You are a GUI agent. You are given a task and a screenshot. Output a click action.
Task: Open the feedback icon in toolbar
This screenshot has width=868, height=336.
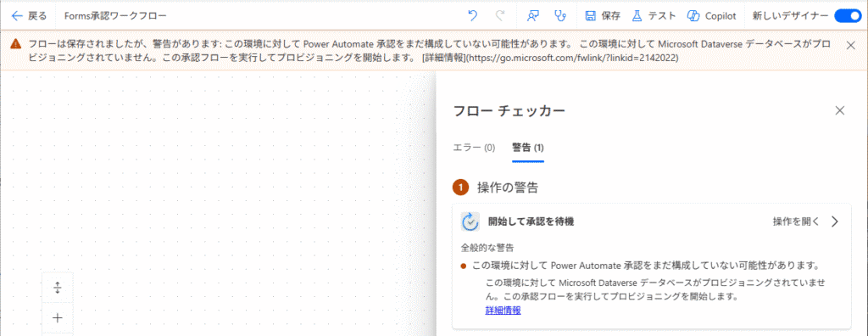pos(532,16)
